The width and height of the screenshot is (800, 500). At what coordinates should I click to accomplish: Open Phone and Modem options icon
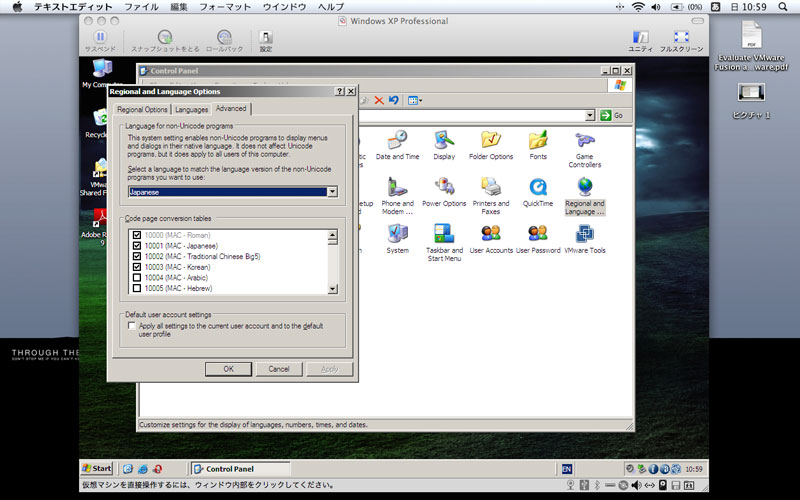tap(397, 196)
